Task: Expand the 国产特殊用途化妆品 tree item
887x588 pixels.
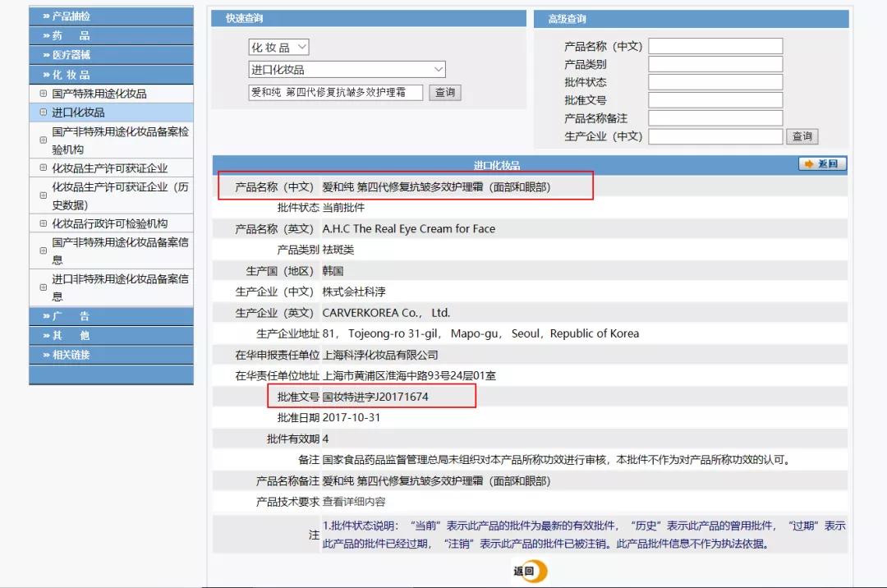Action: (44, 93)
